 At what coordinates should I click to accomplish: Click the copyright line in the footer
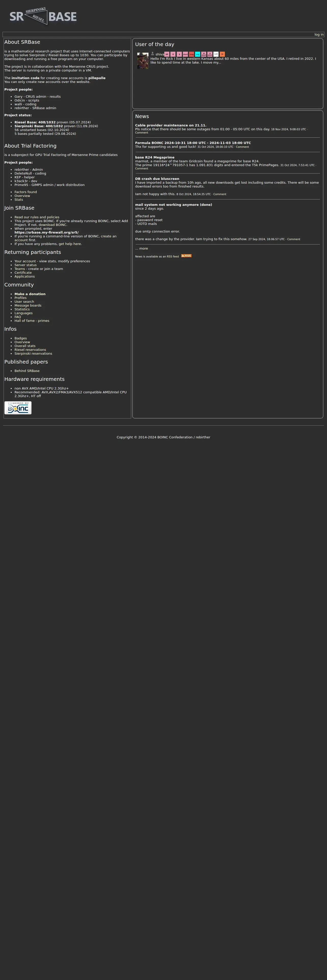163,437
